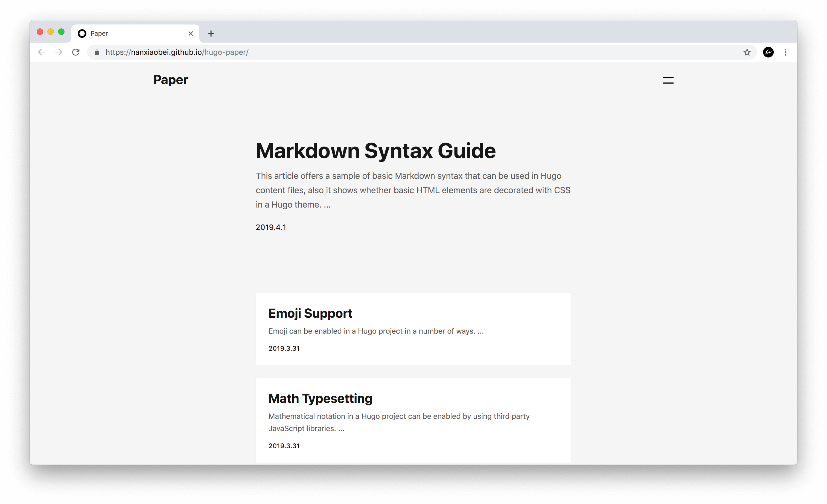Open the black lightning-bolt extension icon
This screenshot has width=827, height=504.
click(x=768, y=52)
